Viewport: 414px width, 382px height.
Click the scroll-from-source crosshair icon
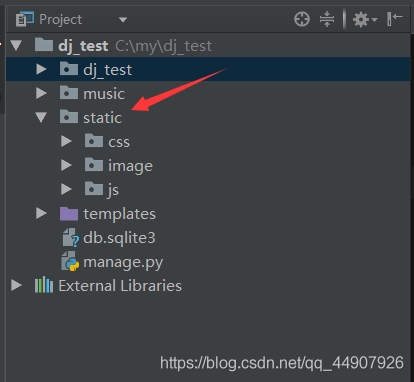[x=302, y=19]
